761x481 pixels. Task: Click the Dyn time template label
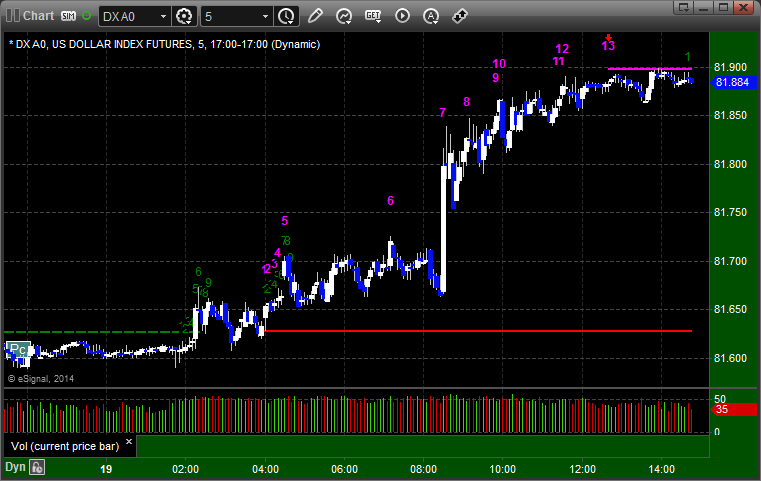tap(15, 467)
